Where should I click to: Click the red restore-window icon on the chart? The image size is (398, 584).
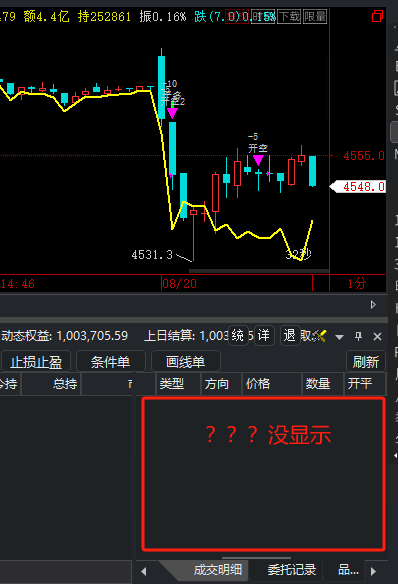click(377, 16)
